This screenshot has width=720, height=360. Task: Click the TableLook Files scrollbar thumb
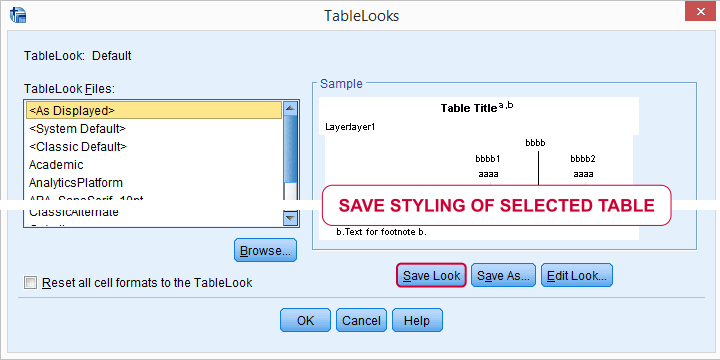tap(291, 149)
